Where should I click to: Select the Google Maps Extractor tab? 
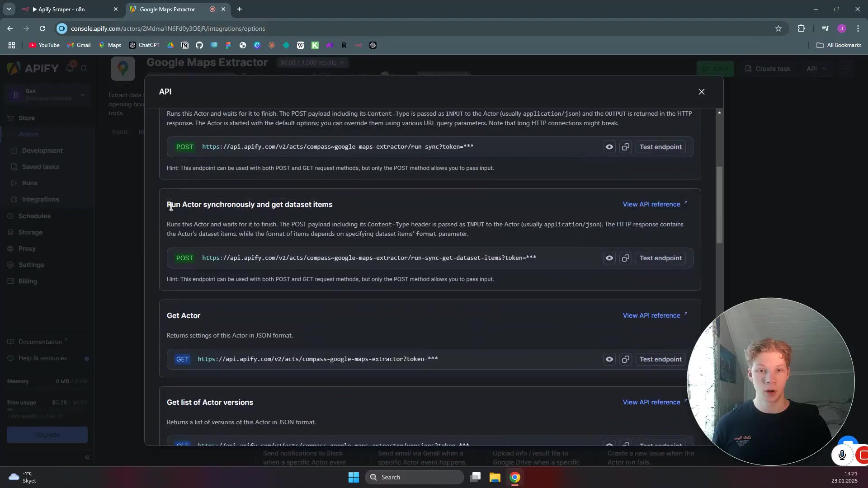[176, 9]
